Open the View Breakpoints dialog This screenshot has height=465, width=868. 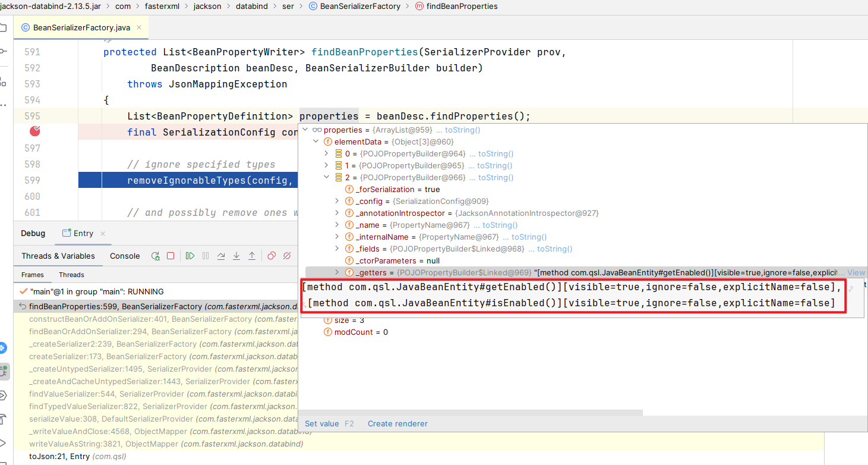(x=272, y=256)
